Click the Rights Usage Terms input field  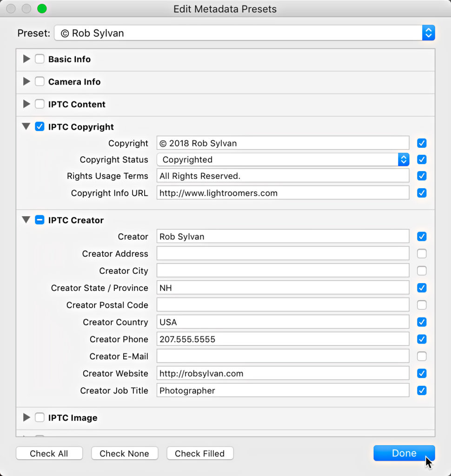[283, 176]
